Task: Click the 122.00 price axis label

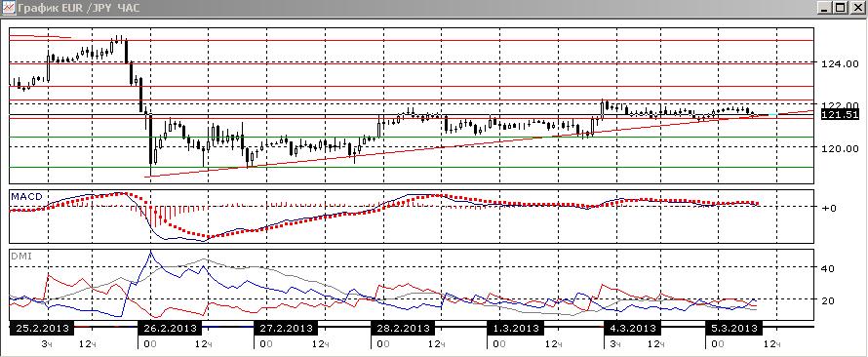Action: [x=840, y=105]
